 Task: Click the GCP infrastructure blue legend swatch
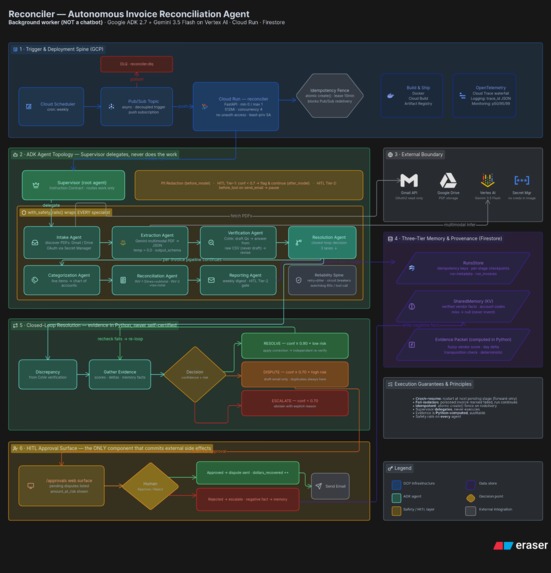396,485
